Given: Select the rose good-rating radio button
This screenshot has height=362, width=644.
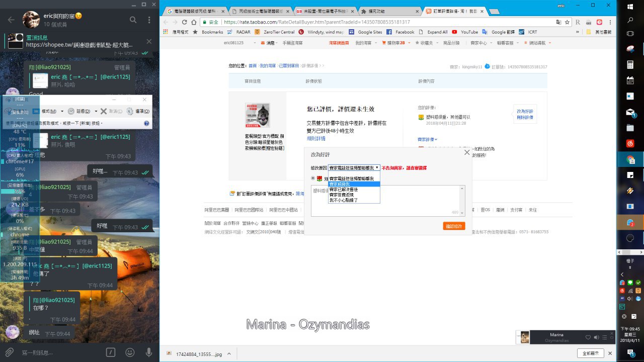Looking at the screenshot, I should pyautogui.click(x=313, y=178).
